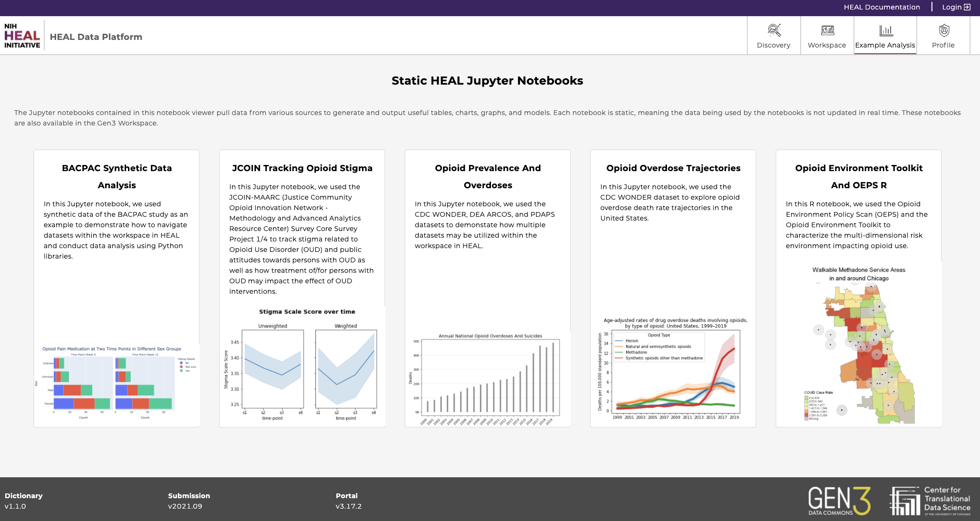Image resolution: width=980 pixels, height=521 pixels.
Task: Click the CDC WONDER, DEA ARCOS description paragraph
Action: 485,225
